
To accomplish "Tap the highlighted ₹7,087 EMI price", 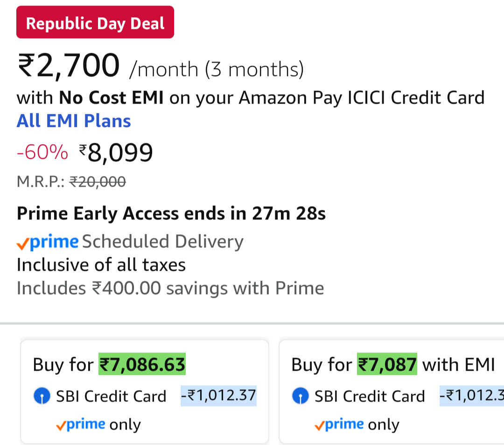I will point(386,365).
